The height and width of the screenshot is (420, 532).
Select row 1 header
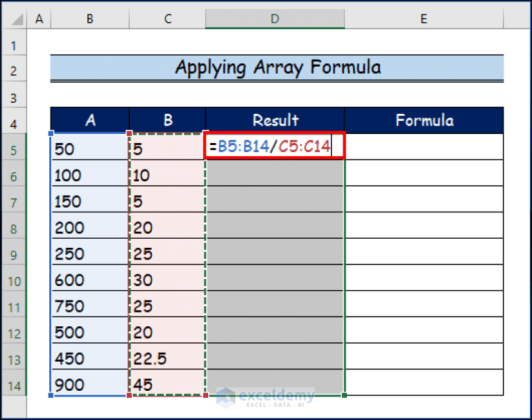14,42
